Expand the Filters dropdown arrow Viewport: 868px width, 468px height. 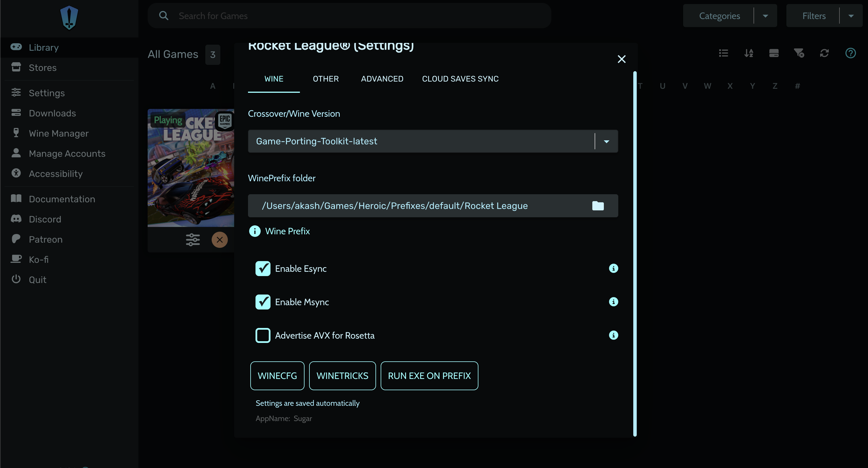pos(851,16)
